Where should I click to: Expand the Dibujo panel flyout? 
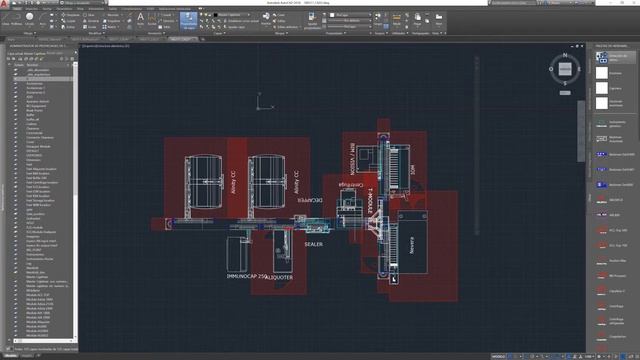click(29, 33)
